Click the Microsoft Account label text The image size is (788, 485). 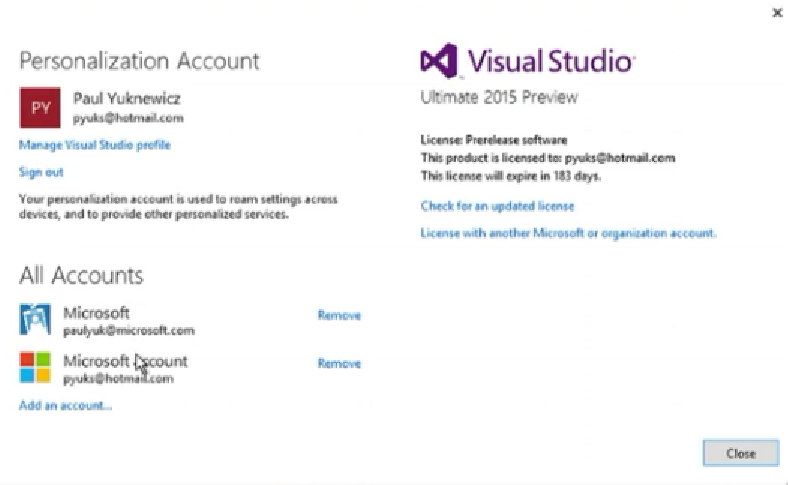125,361
